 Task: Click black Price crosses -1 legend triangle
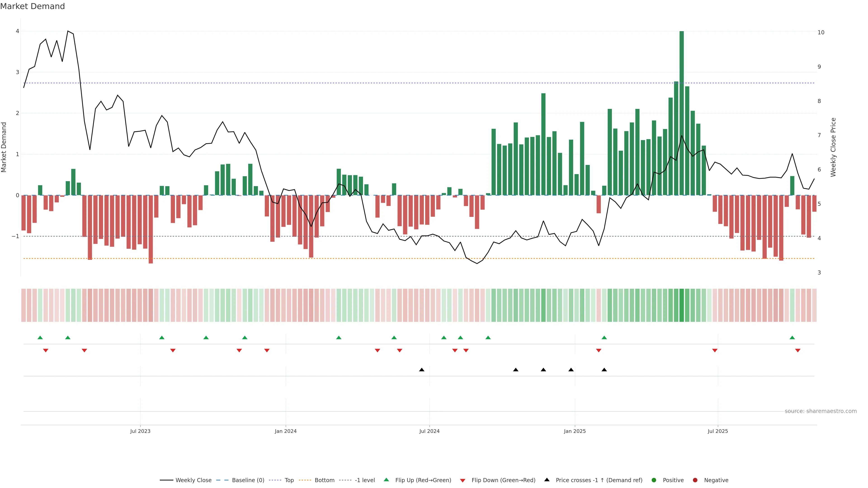tap(547, 480)
